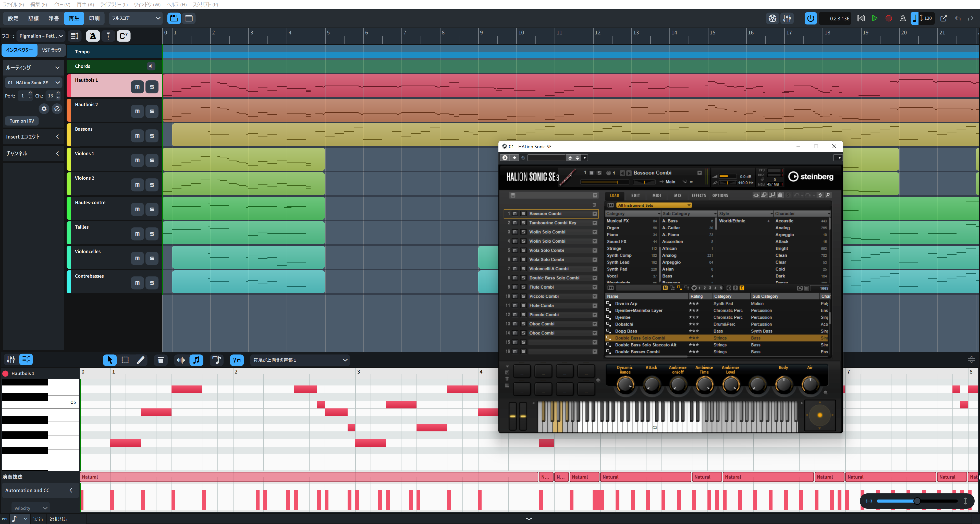This screenshot has height=524, width=980.
Task: Click the single window layout icon
Action: [189, 18]
